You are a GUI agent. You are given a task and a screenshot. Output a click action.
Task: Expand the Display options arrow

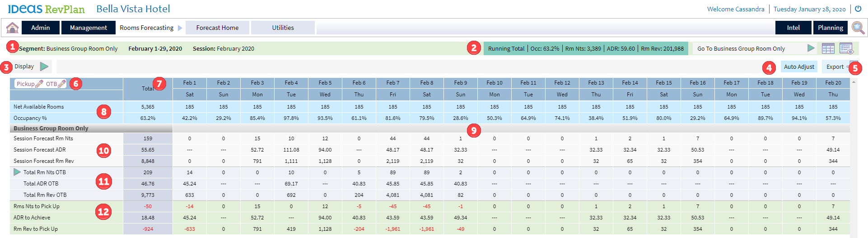(x=44, y=67)
